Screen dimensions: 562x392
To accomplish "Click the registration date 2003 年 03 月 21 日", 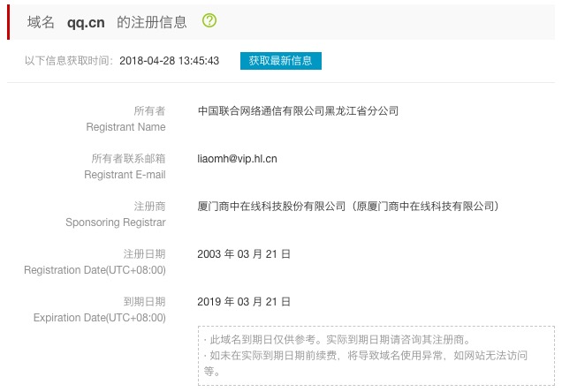I will coord(244,254).
